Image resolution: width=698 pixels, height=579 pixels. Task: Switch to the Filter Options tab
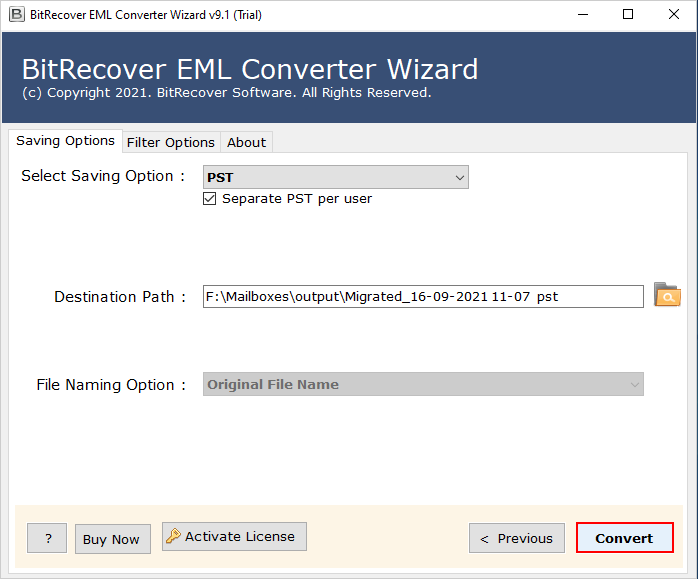click(170, 142)
